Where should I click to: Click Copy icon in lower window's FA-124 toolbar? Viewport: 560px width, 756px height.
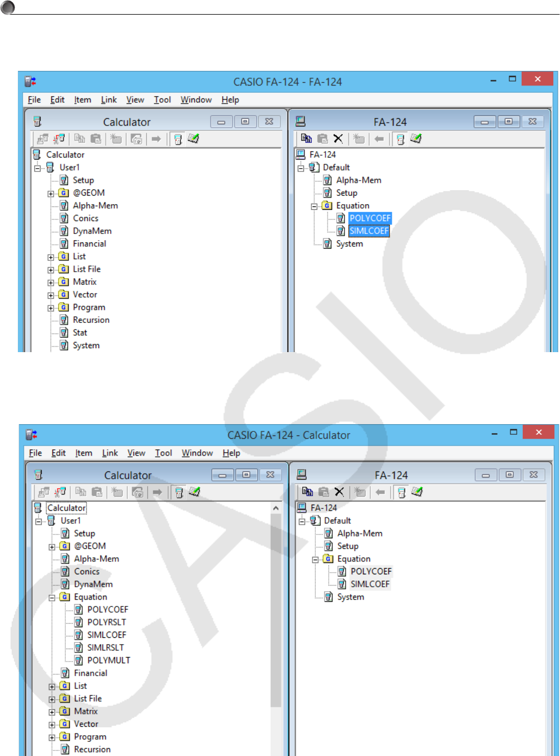(307, 492)
